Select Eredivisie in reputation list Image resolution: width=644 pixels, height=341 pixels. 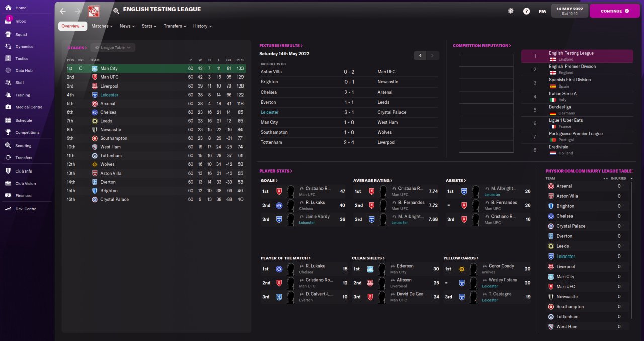point(577,150)
